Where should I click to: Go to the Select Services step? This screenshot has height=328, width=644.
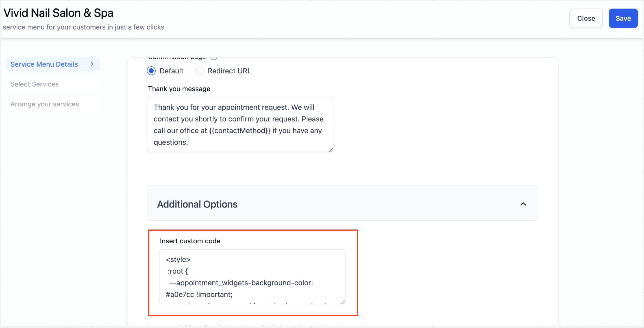[x=53, y=84]
